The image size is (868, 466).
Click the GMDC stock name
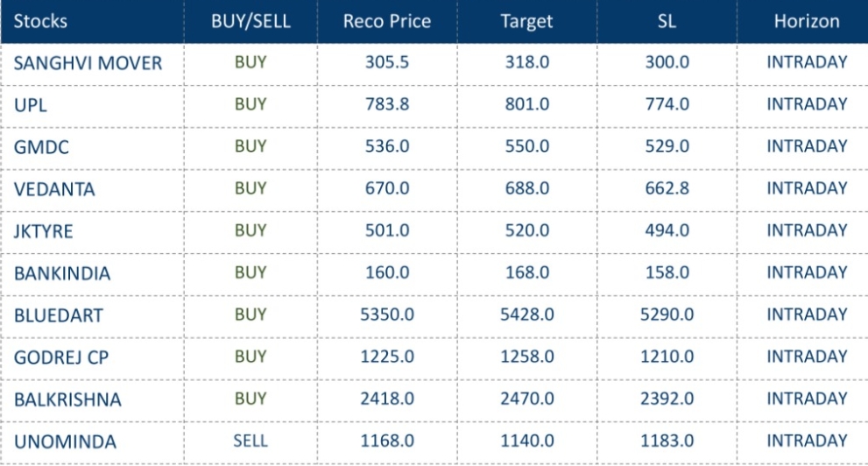[41, 147]
